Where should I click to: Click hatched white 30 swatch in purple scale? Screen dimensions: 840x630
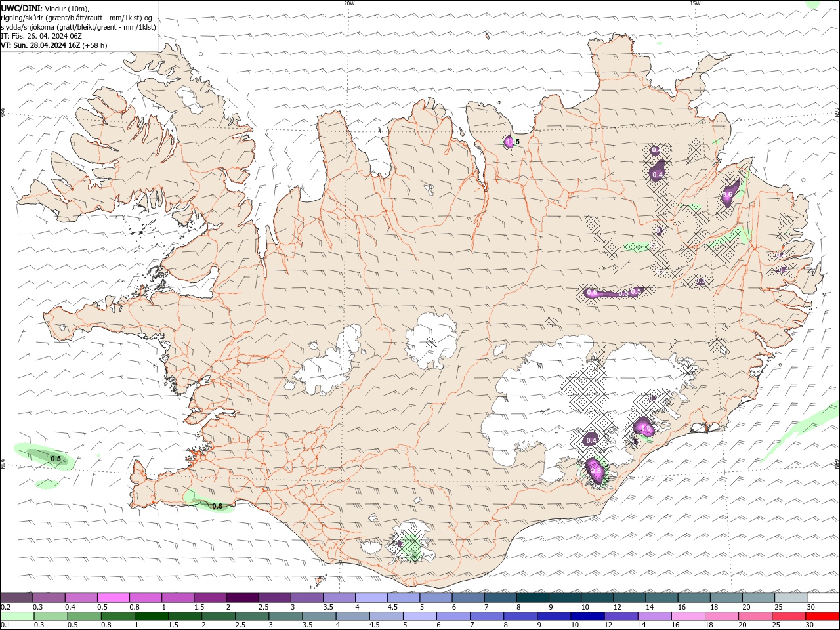tap(823, 598)
